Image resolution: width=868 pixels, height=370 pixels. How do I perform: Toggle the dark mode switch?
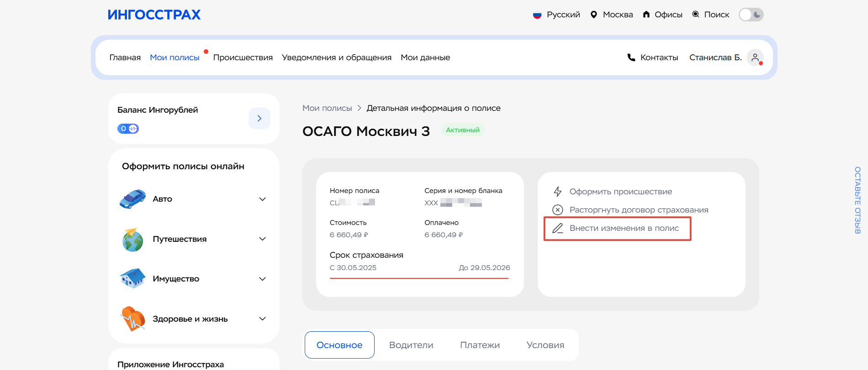point(751,15)
